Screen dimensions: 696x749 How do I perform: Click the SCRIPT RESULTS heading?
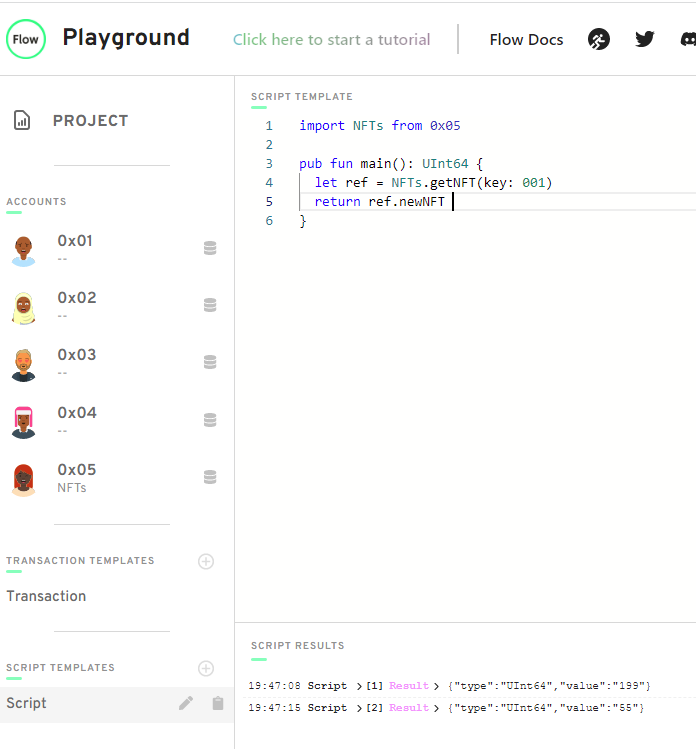point(298,646)
